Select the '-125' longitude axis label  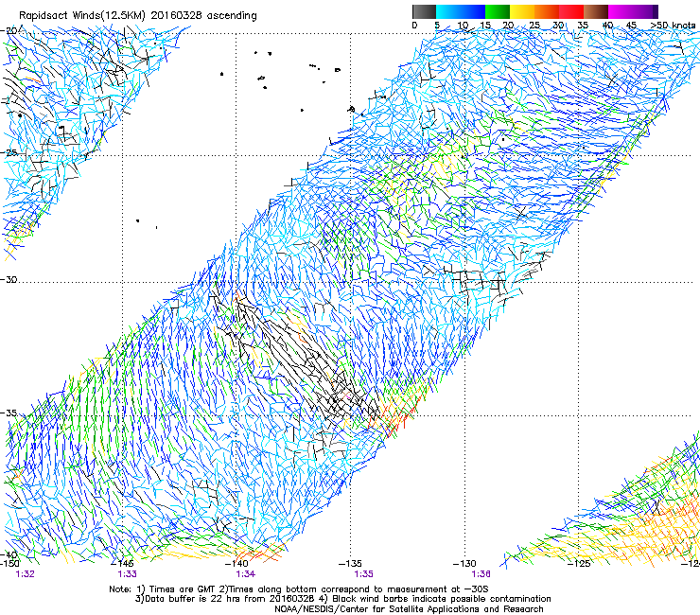click(579, 564)
